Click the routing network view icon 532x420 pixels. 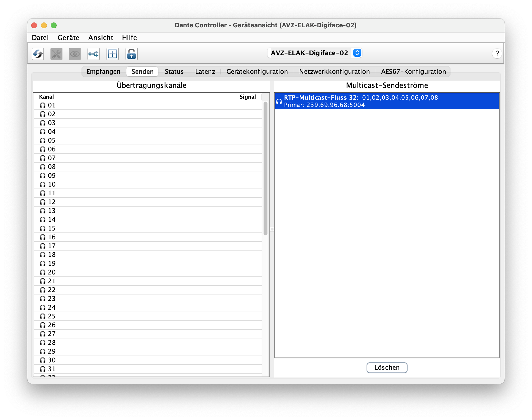pos(93,54)
